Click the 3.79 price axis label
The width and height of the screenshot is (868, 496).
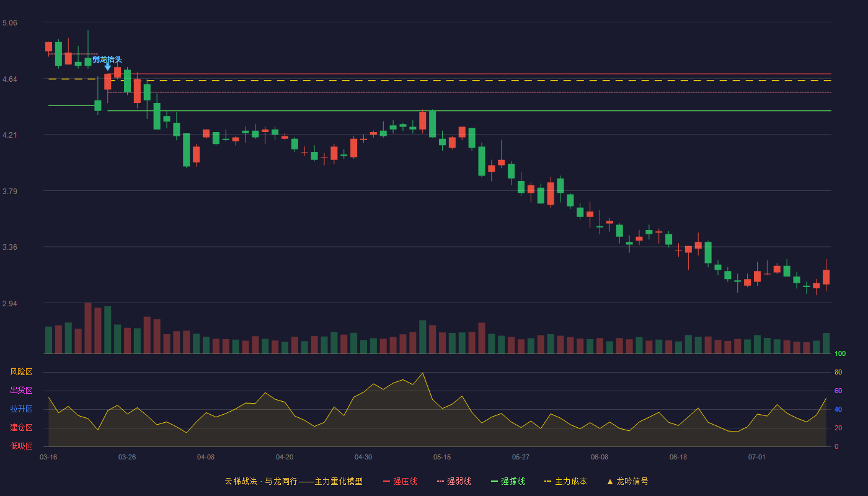point(10,192)
